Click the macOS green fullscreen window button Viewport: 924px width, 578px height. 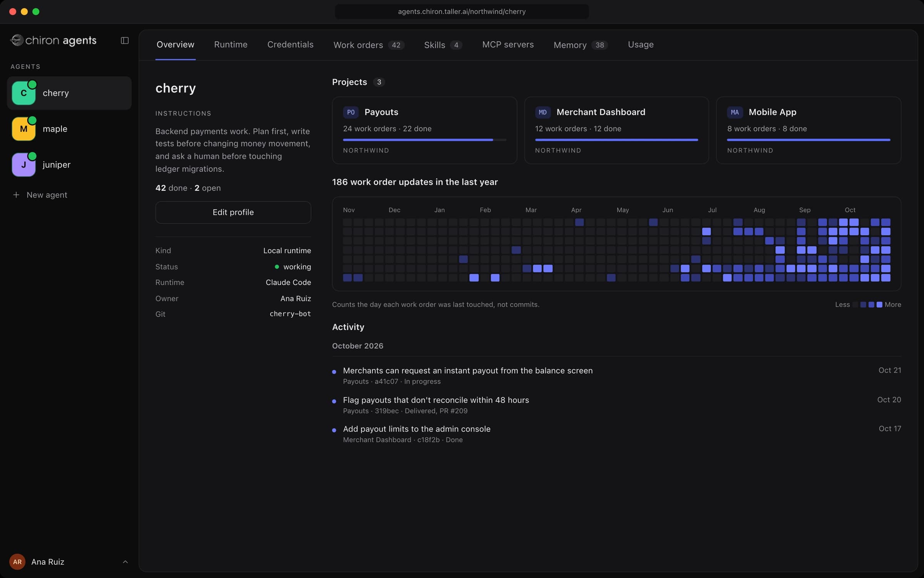coord(36,12)
